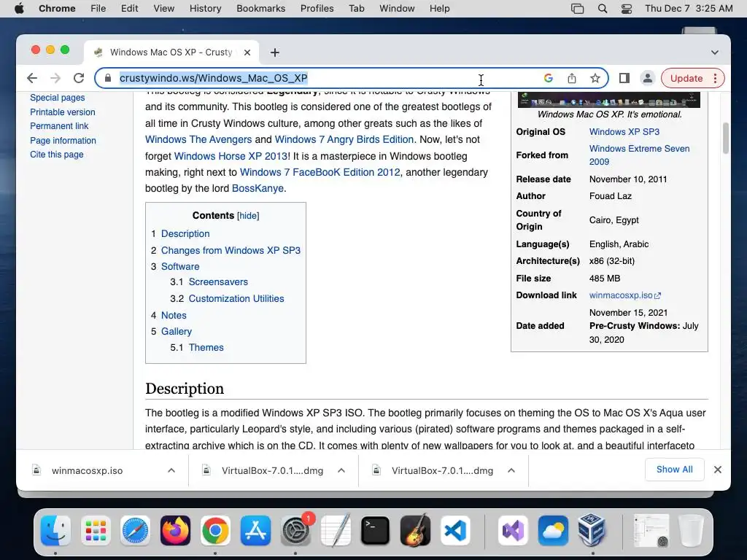Expand the tab search chevron
Image resolution: width=747 pixels, height=560 pixels.
(x=715, y=52)
